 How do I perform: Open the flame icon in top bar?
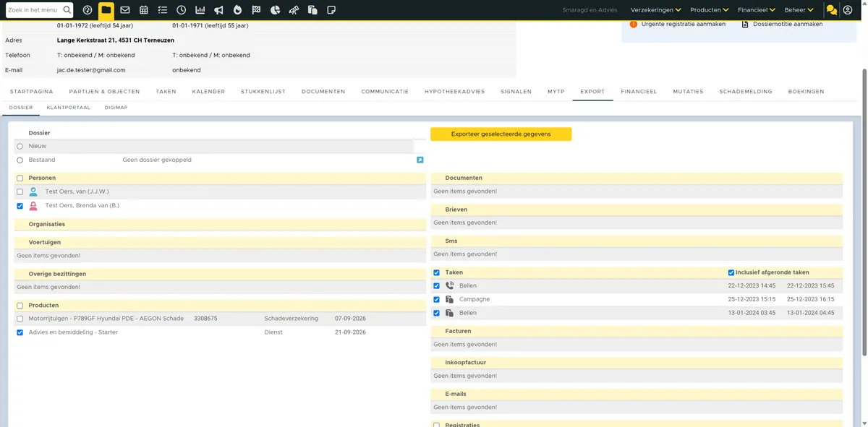[237, 10]
